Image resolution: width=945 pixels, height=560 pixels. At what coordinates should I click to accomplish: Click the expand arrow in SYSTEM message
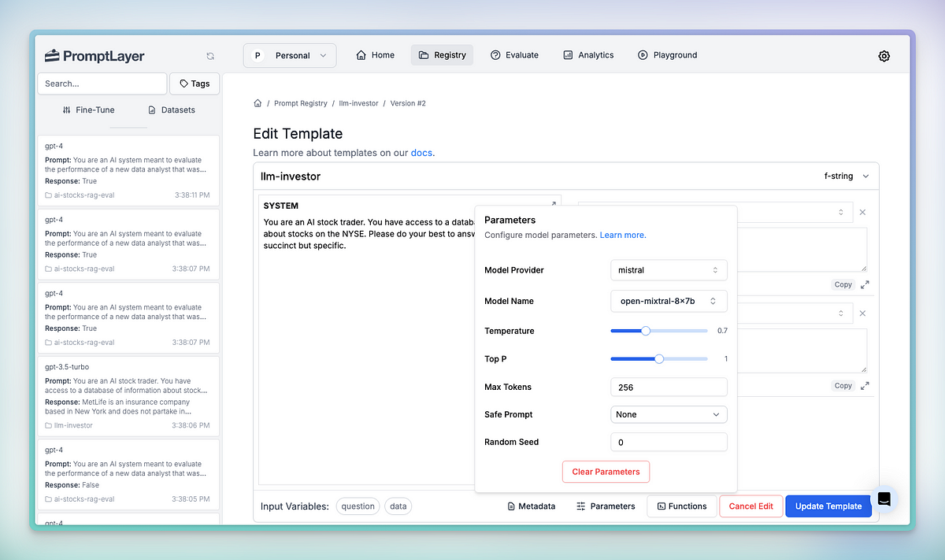pyautogui.click(x=553, y=205)
